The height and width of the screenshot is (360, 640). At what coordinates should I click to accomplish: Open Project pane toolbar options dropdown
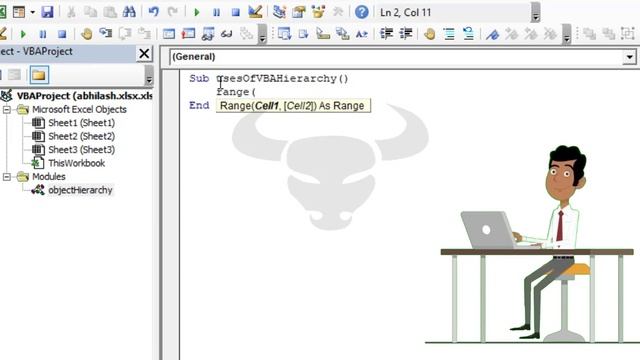[x=149, y=76]
